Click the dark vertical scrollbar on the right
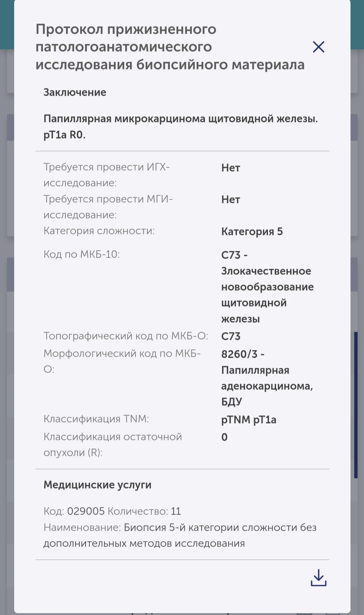The width and height of the screenshot is (364, 615). pos(356,405)
